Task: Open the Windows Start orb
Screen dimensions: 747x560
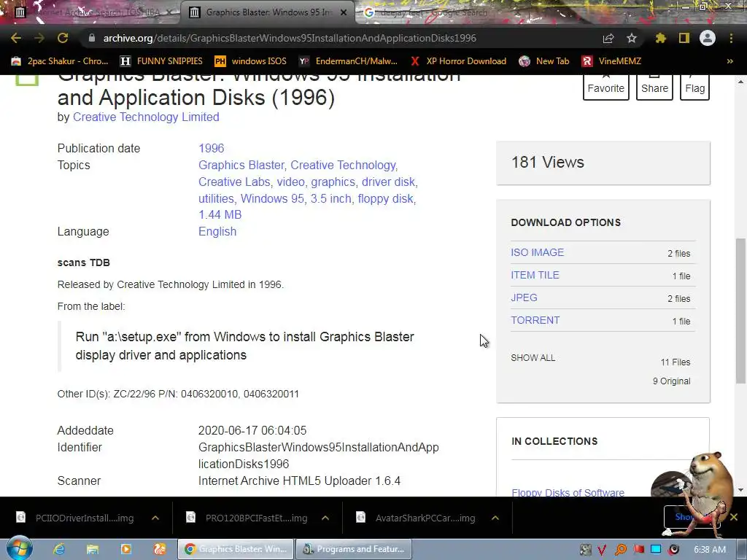Action: click(19, 548)
